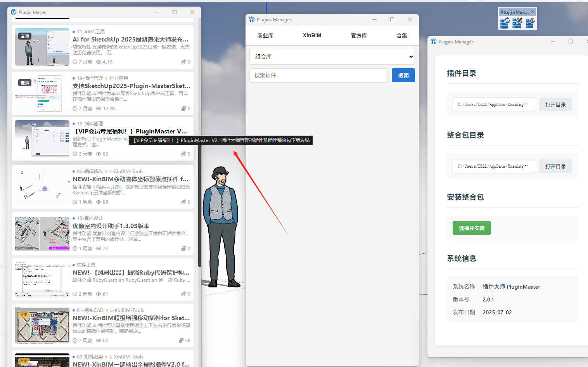Click the server globe icon in PluginMaster toolbar
The height and width of the screenshot is (367, 588).
point(530,23)
